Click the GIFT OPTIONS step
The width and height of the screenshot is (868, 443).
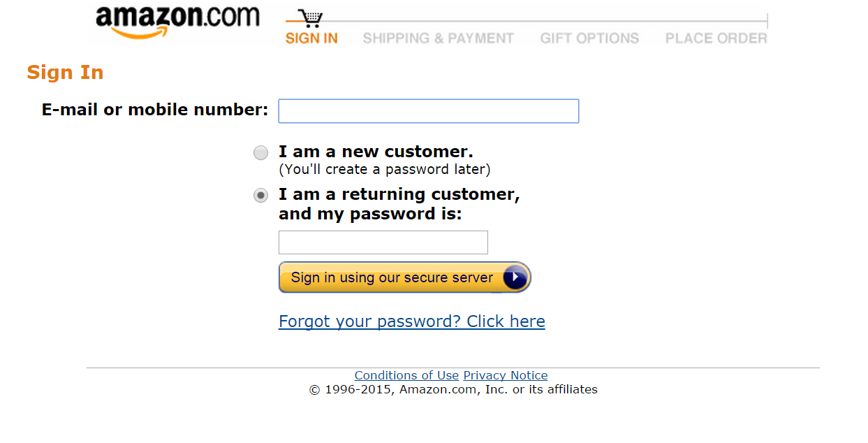tap(589, 38)
